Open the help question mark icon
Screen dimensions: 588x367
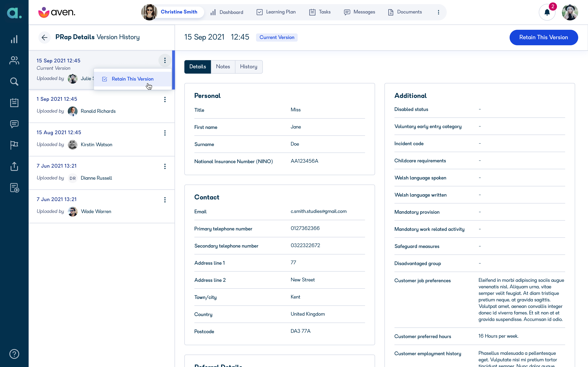(x=14, y=354)
